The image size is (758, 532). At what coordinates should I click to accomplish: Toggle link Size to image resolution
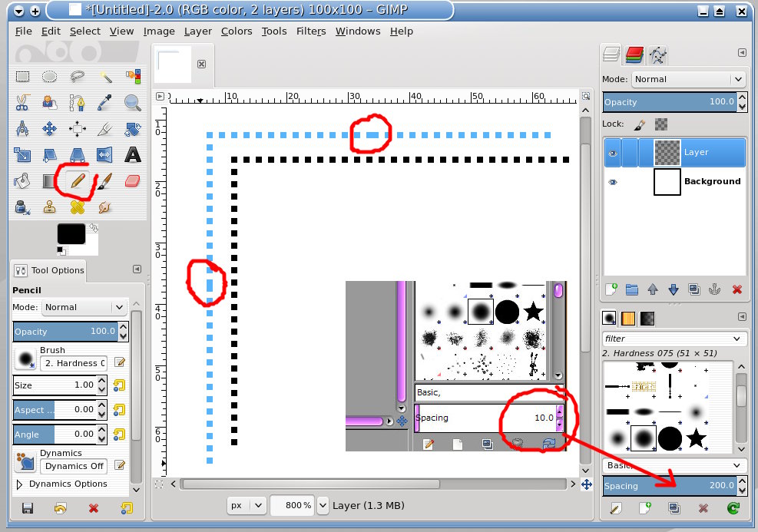pyautogui.click(x=119, y=385)
